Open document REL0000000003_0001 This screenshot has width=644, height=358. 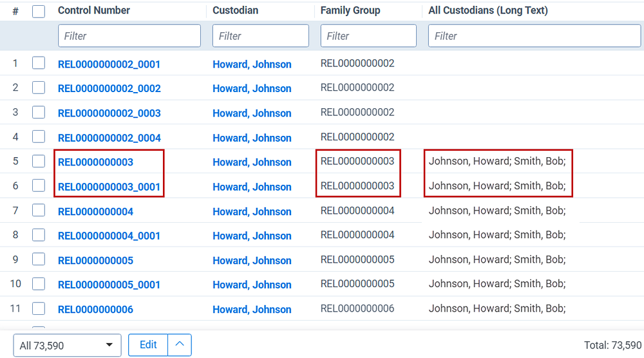(x=109, y=187)
